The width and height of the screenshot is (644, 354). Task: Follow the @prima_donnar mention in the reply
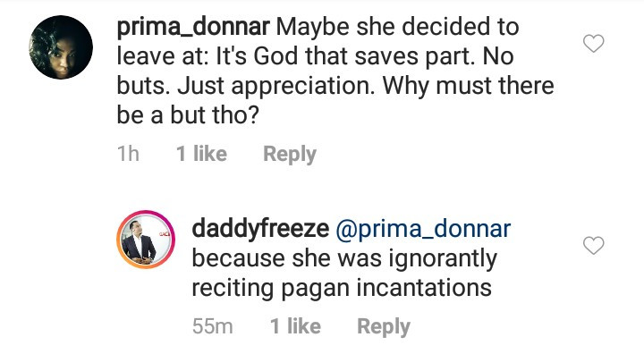[423, 229]
